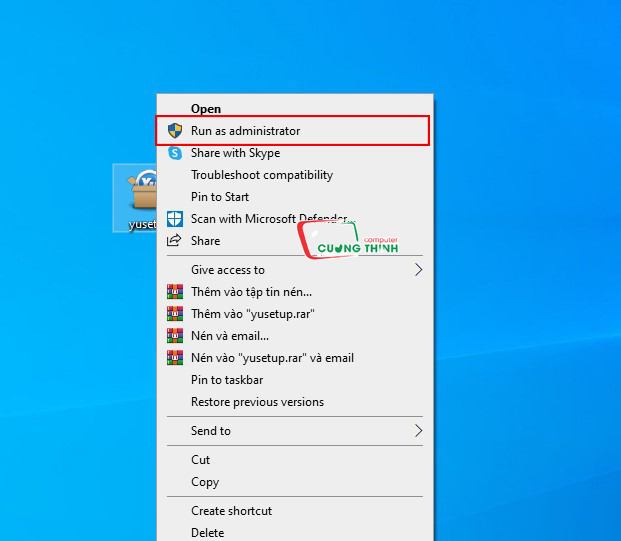The width and height of the screenshot is (621, 541).
Task: Choose Copy from the context menu
Action: coord(295,482)
